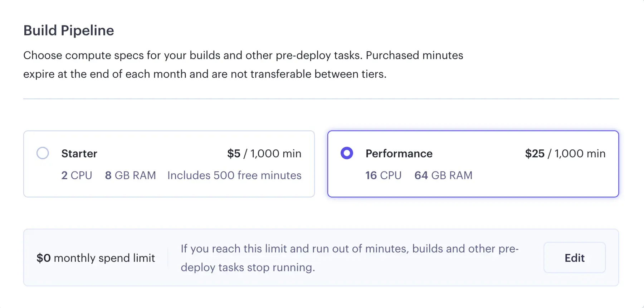Click the Includes 500 free minutes note
Viewport: 644px width, 308px height.
tap(234, 175)
